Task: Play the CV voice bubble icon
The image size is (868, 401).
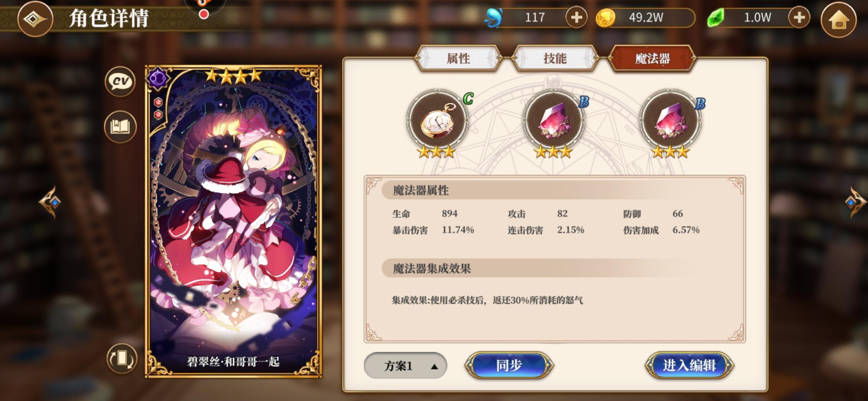Action: pos(120,81)
